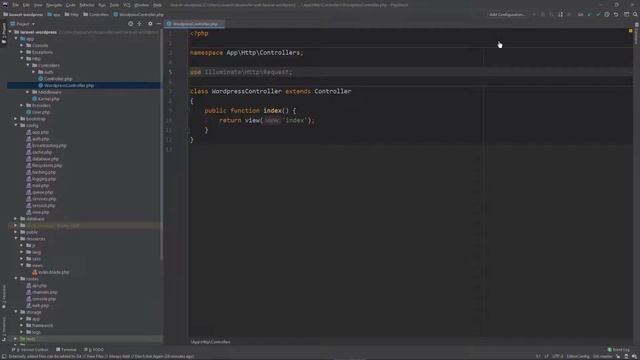Viewport: 640px width, 360px height.
Task: Click the locate-file target icon in Project panel
Action: coord(131,24)
